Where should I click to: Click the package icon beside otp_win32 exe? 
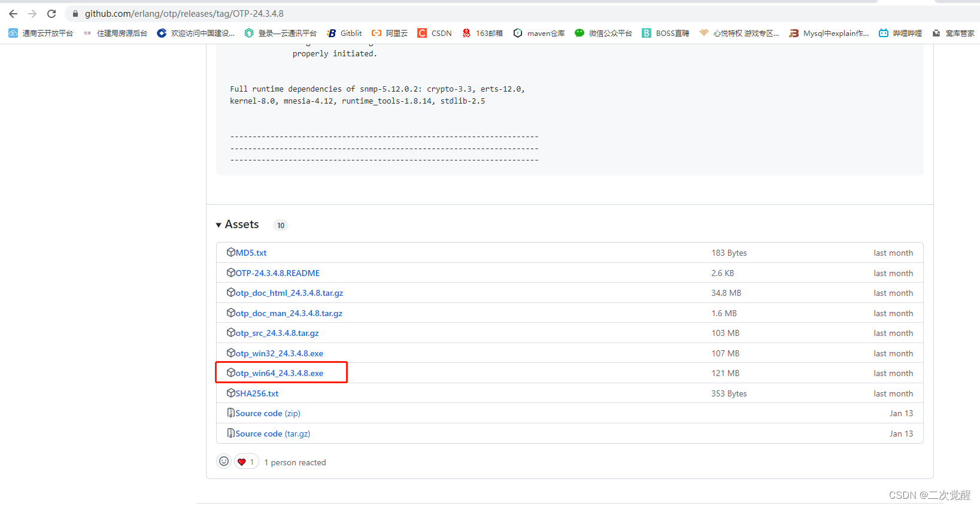[230, 353]
